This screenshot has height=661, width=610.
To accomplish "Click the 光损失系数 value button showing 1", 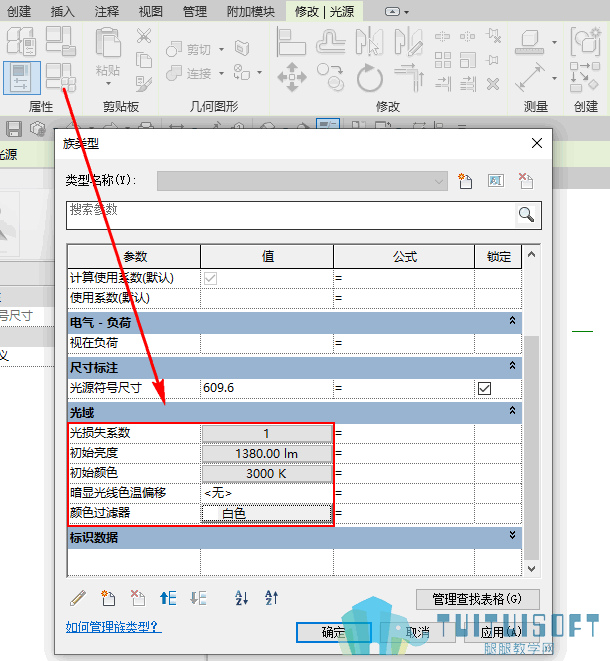I will pos(266,433).
